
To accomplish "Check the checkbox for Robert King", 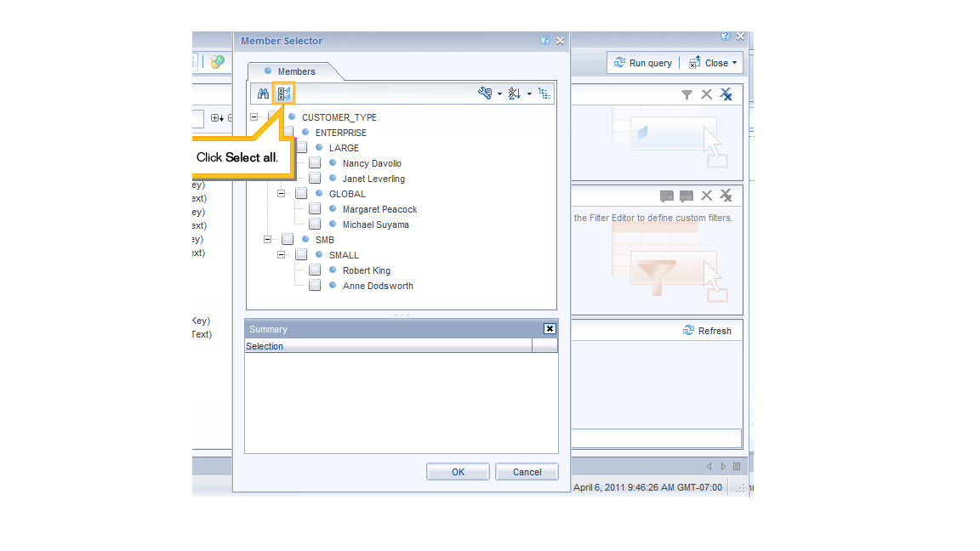I will coord(315,270).
